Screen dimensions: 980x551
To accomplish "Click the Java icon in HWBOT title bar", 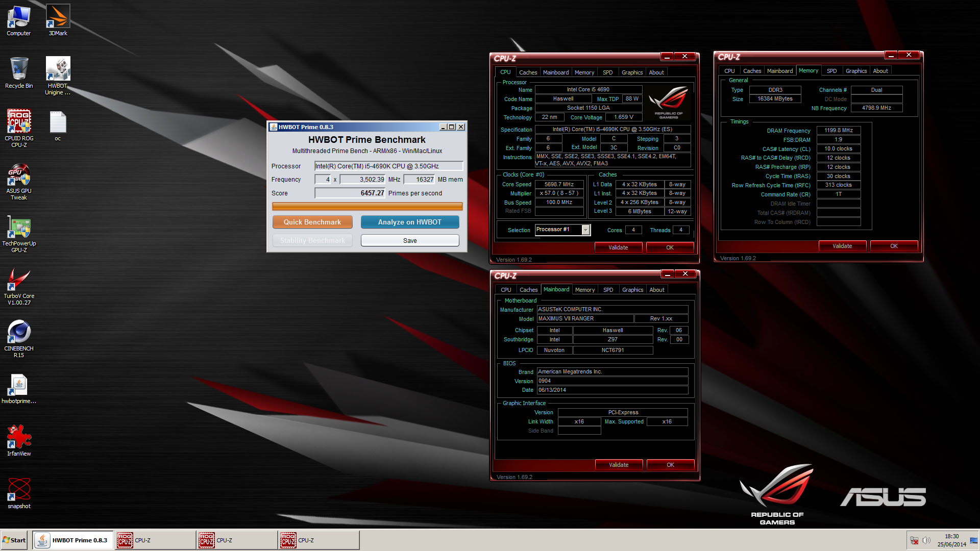I will [x=274, y=127].
